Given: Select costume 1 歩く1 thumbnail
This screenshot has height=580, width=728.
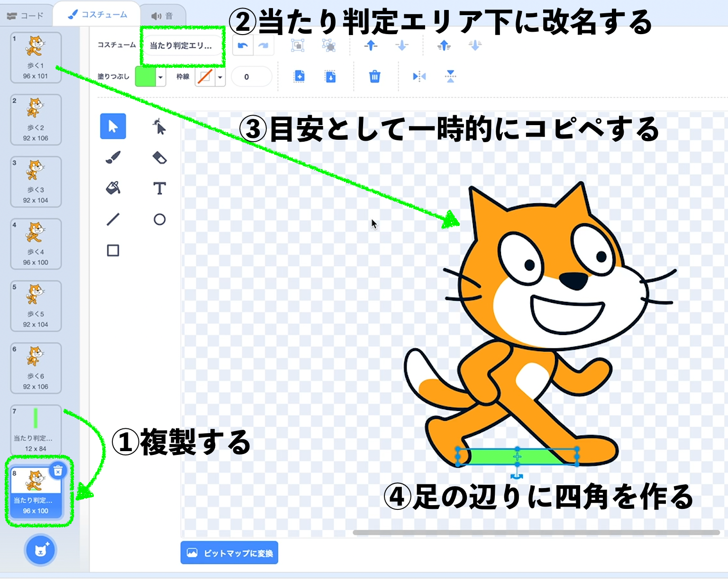Looking at the screenshot, I should click(x=36, y=57).
